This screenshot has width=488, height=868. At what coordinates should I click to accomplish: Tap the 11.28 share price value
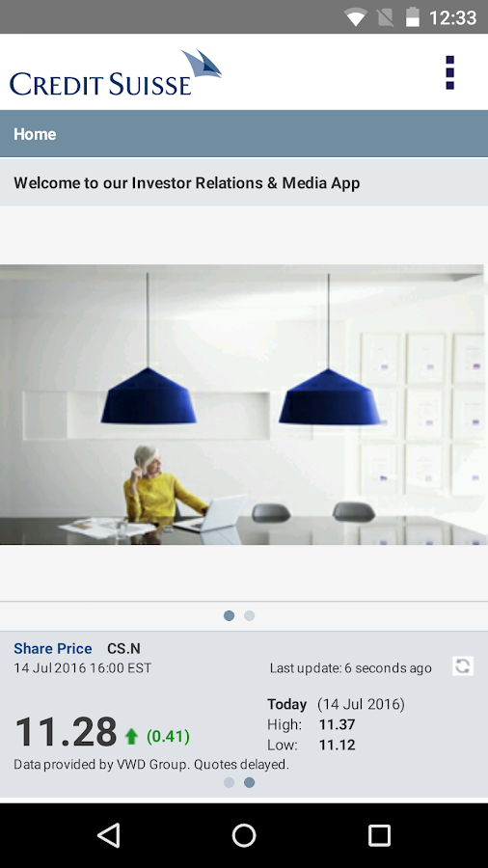point(66,732)
